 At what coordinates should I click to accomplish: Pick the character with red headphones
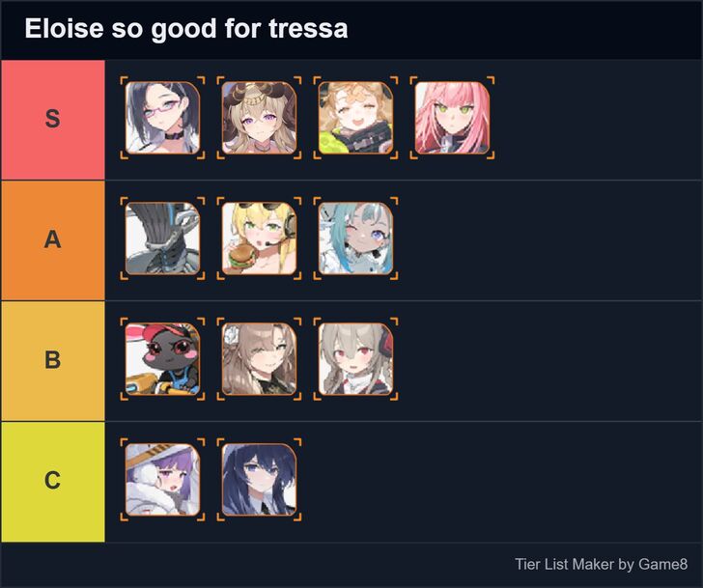coord(355,359)
